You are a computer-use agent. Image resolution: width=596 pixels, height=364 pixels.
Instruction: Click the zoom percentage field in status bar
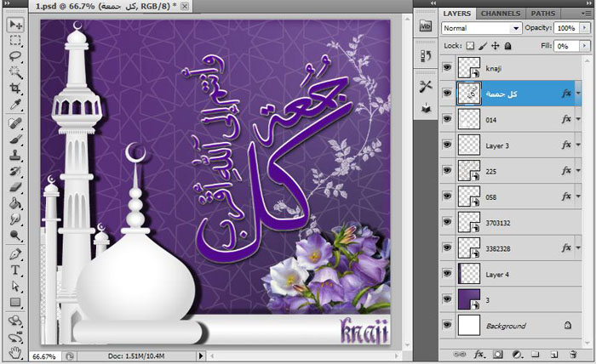tap(44, 356)
